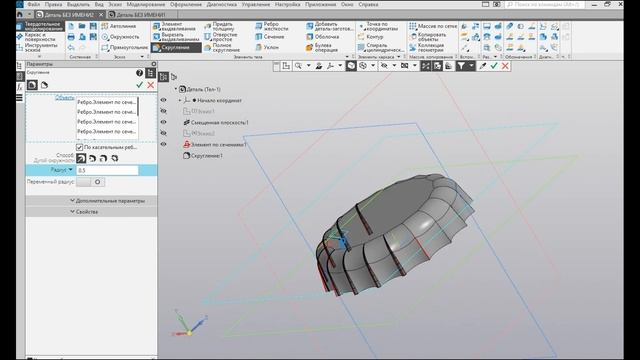Choose the Оболочка shell tool
Viewport: 640px width, 360px height.
(x=322, y=37)
